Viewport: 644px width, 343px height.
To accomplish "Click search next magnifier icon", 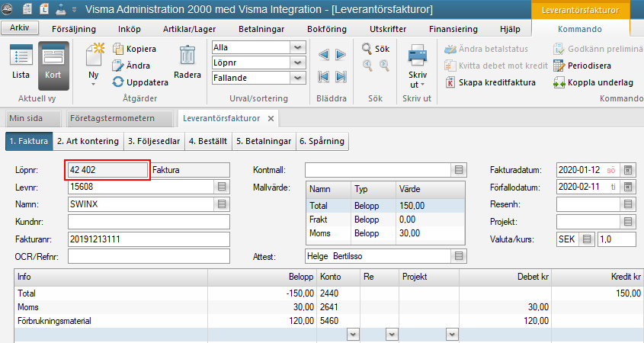I will point(384,65).
